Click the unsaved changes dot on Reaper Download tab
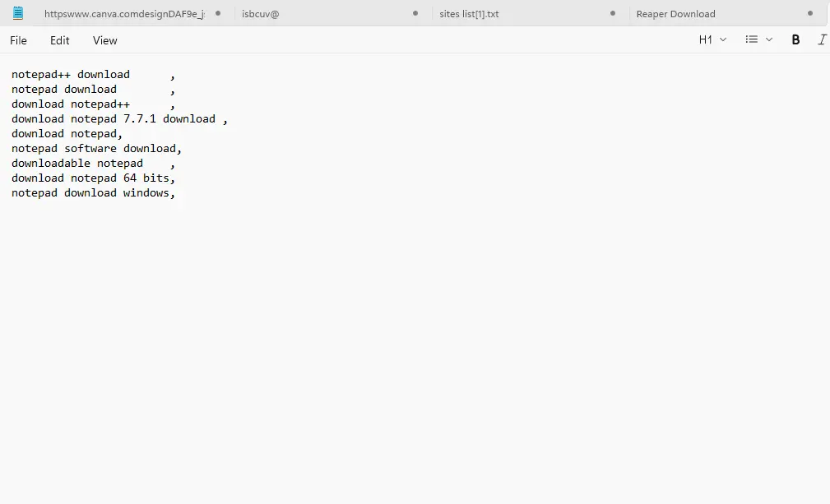 point(810,13)
